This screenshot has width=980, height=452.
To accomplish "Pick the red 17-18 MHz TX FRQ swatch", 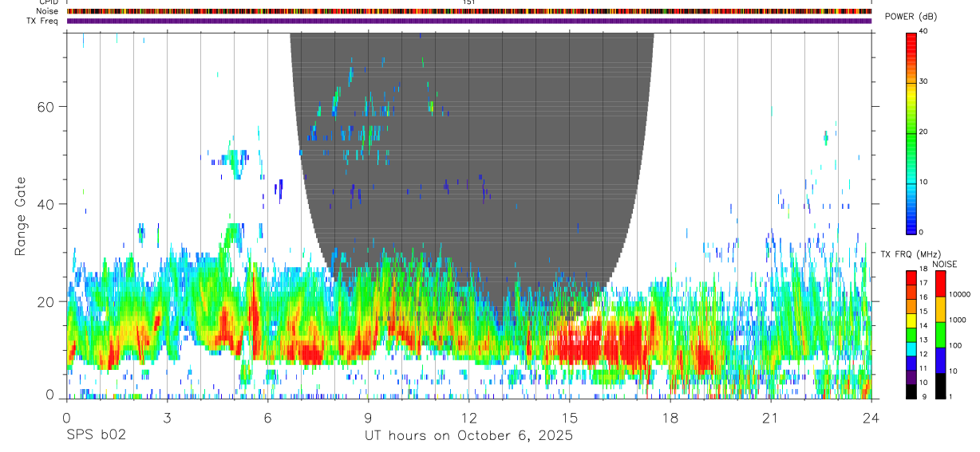I will [911, 277].
